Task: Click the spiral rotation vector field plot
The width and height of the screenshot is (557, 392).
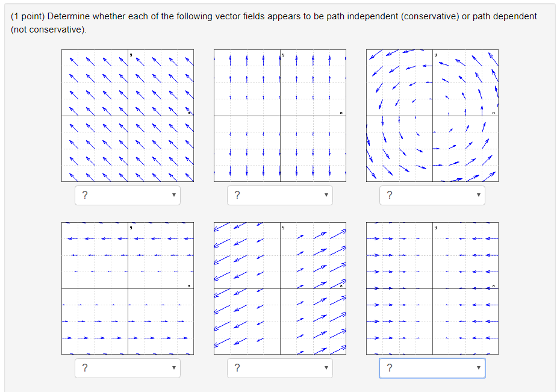Action: (432, 114)
